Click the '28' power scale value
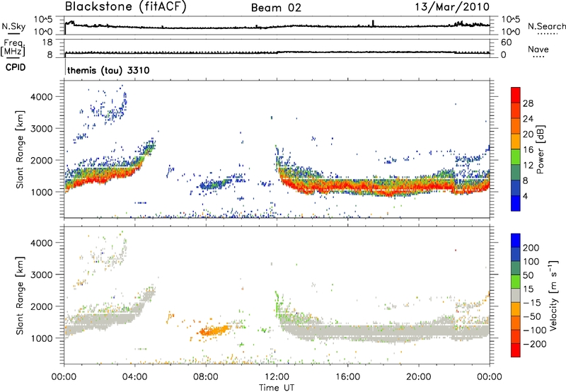This screenshot has height=392, width=566. [528, 103]
